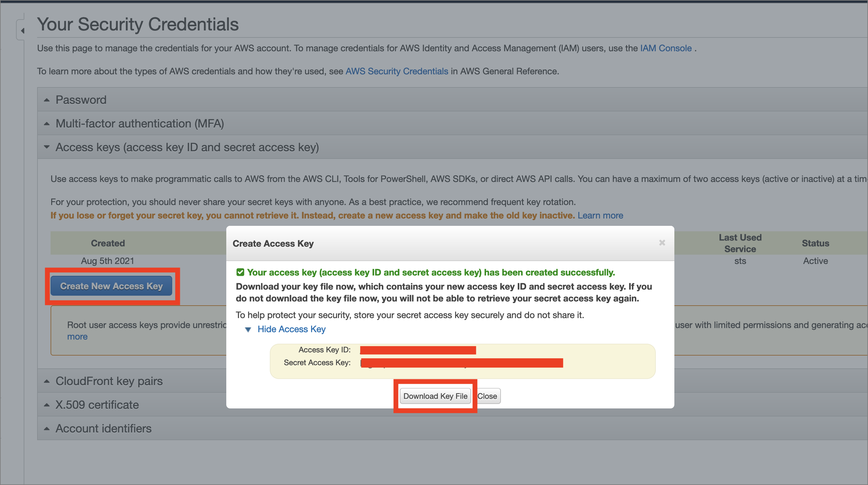Click the Hide Access Key link
868x485 pixels.
tap(291, 329)
